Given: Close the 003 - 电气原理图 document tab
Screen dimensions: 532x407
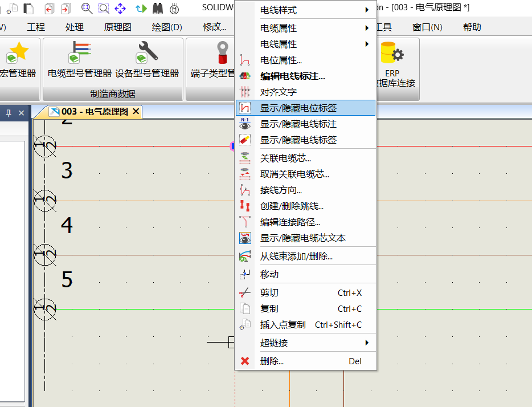Looking at the screenshot, I should 136,111.
